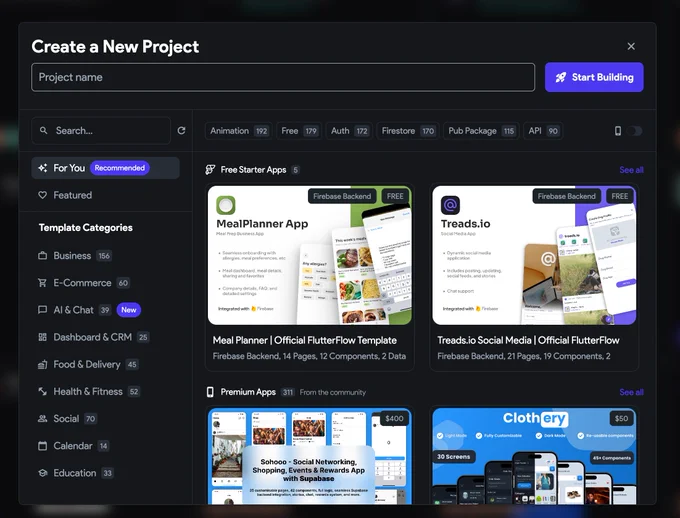Image resolution: width=680 pixels, height=518 pixels.
Task: Click the Project name input field
Action: click(283, 77)
